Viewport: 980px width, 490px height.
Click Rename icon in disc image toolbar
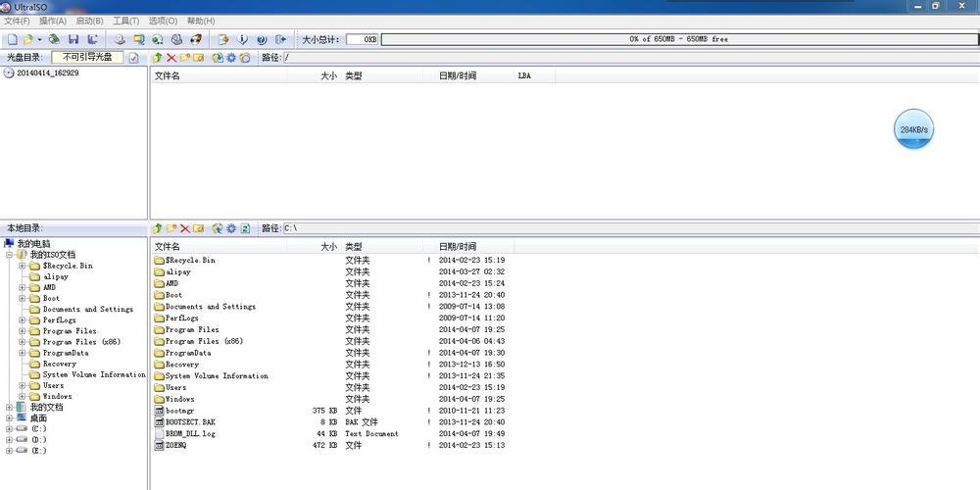coord(199,58)
